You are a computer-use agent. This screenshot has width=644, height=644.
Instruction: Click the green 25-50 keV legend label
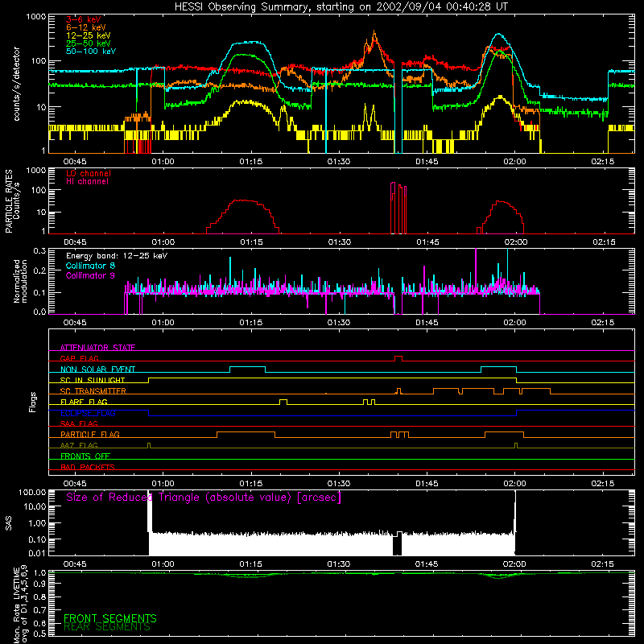coord(89,43)
